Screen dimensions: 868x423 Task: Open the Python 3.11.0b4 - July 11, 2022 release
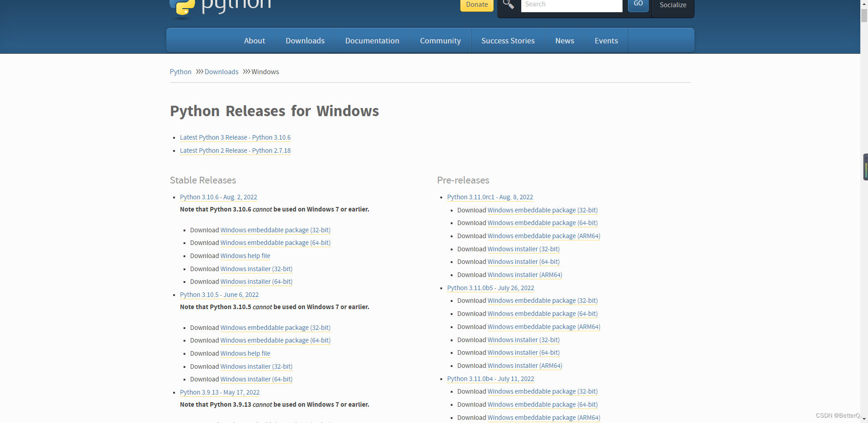tap(491, 379)
